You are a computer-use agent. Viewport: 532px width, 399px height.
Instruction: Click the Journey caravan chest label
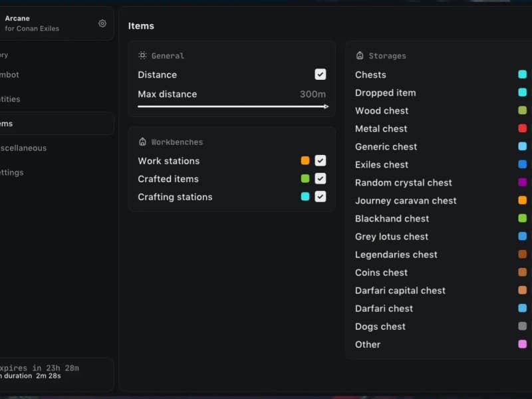pos(406,201)
